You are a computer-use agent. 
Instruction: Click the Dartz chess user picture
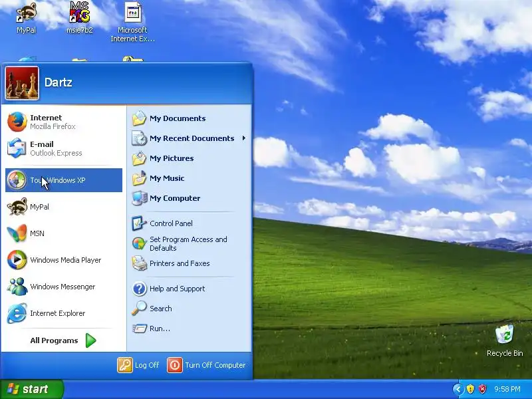point(22,83)
